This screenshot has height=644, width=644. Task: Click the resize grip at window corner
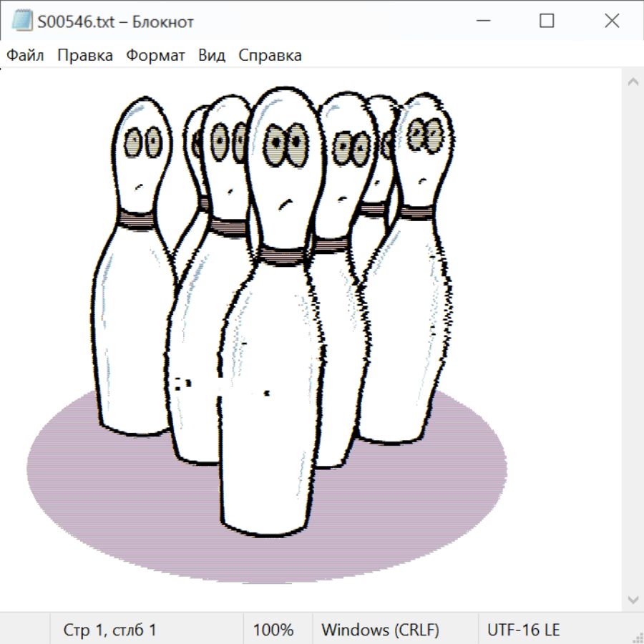click(x=638, y=638)
